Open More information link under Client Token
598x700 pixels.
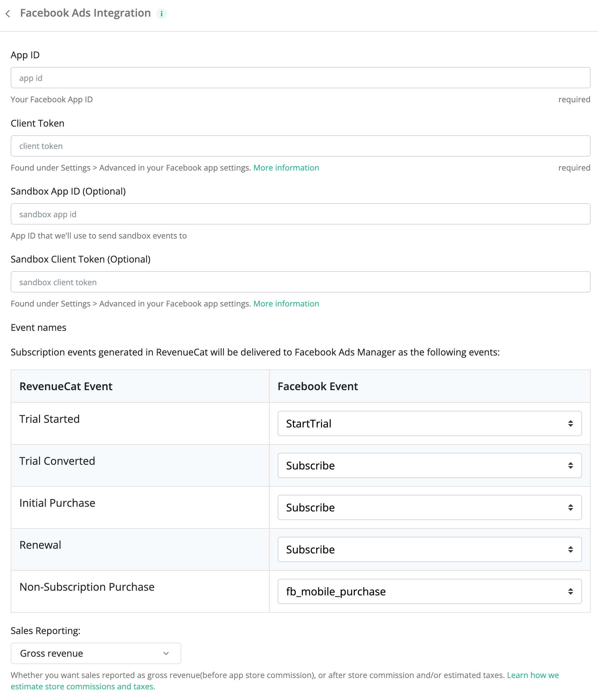286,168
